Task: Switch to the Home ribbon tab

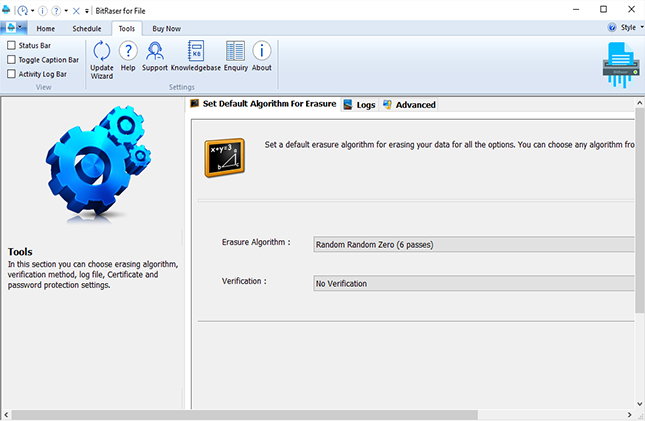Action: 45,29
